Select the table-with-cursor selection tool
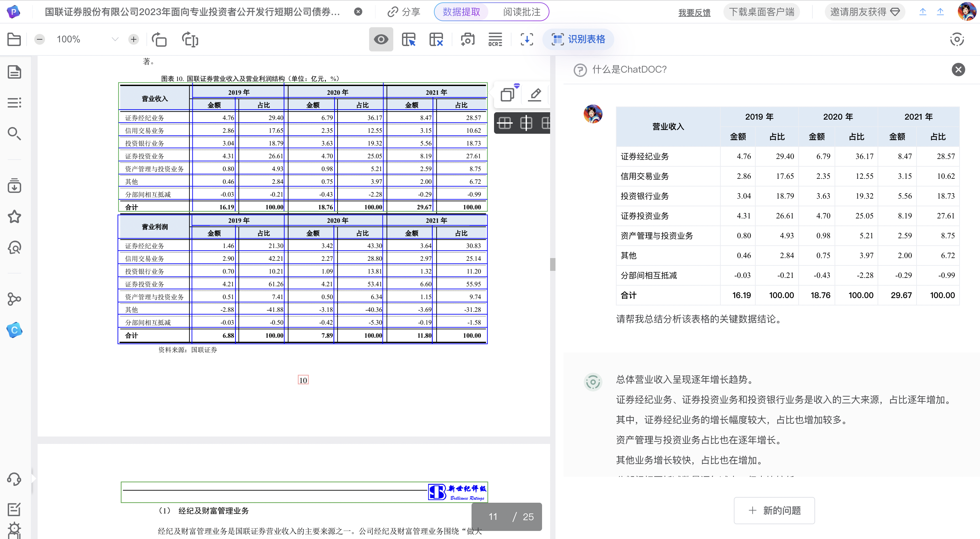 pos(409,39)
